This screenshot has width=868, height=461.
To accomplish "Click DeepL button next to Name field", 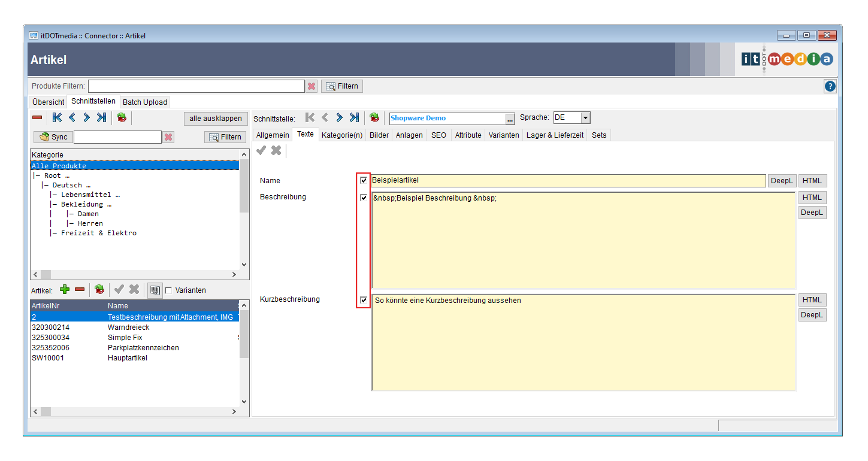I will 782,181.
